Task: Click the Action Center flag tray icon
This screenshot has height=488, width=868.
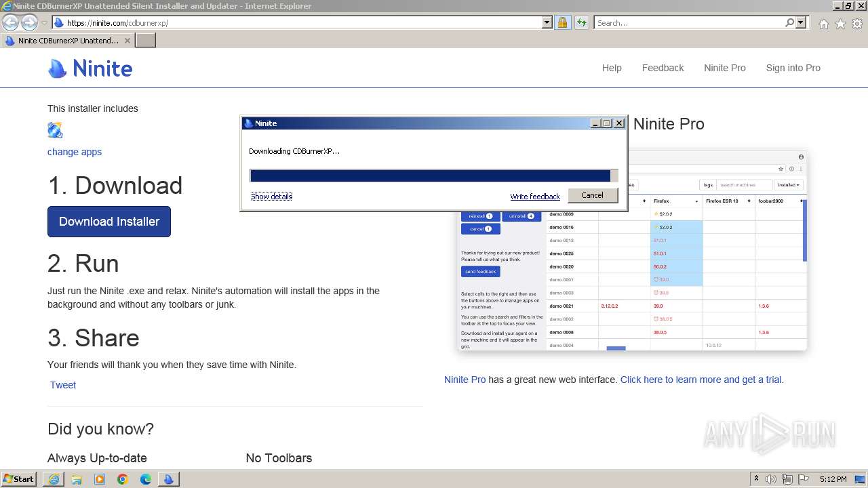Action: pyautogui.click(x=804, y=479)
